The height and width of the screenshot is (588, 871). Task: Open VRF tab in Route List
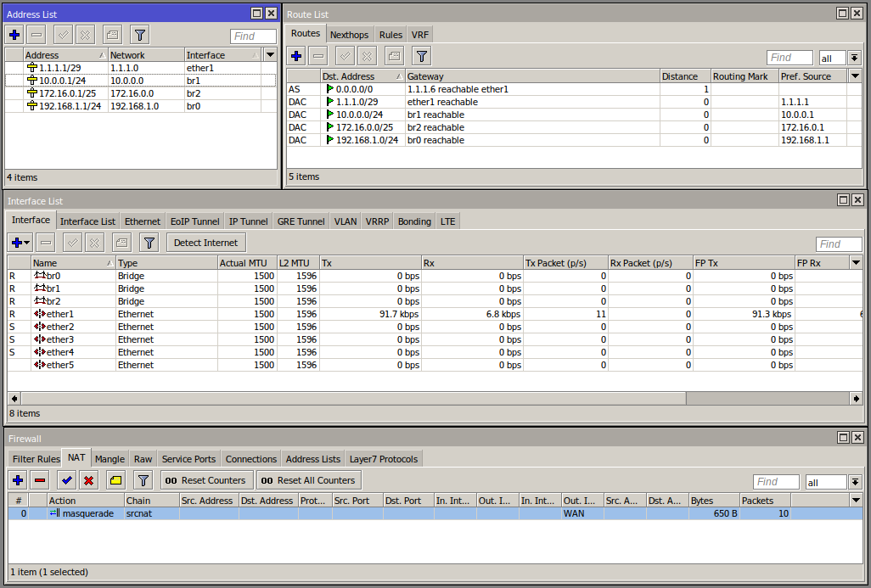click(420, 35)
